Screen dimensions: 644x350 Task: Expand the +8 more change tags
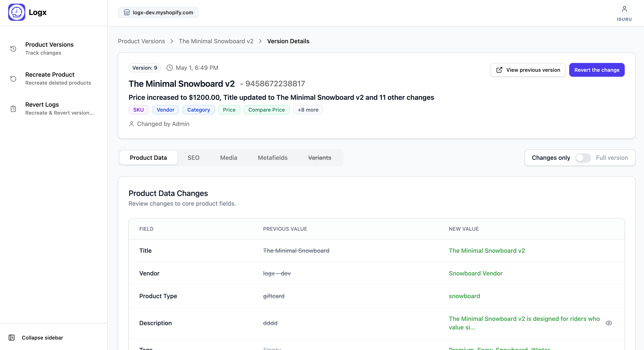308,110
